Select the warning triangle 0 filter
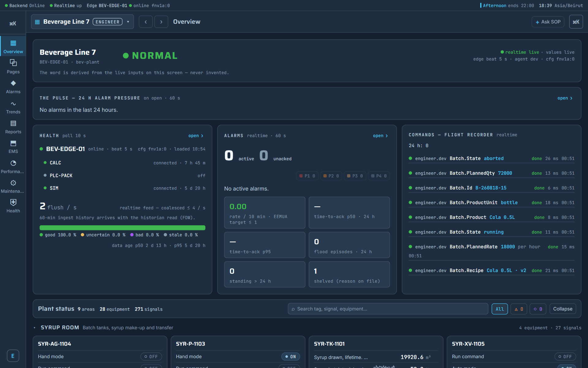Screen dimensions: 588x368 click(x=519, y=309)
